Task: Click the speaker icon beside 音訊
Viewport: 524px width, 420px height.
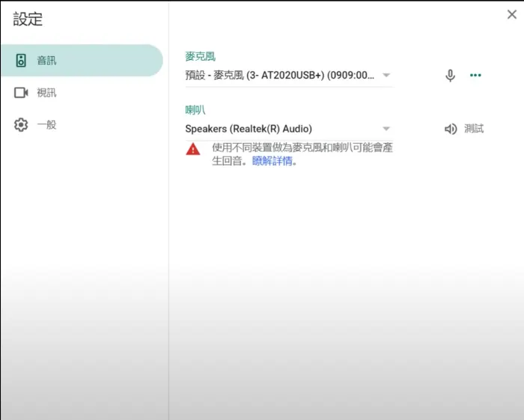Action: 21,61
